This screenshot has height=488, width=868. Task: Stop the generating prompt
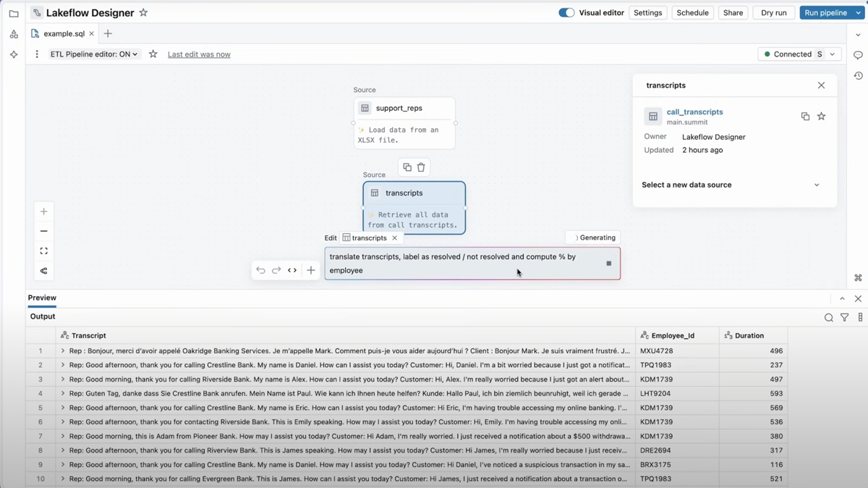(608, 264)
